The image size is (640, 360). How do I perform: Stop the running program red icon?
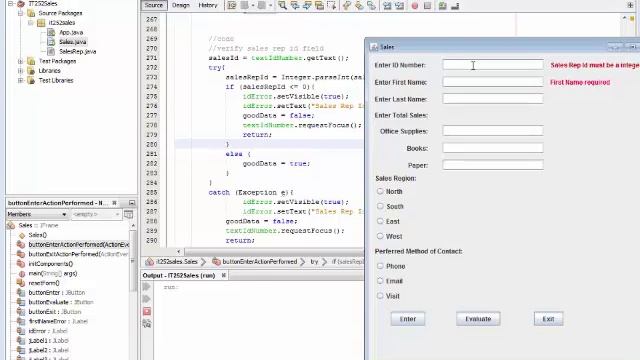[x=147, y=311]
